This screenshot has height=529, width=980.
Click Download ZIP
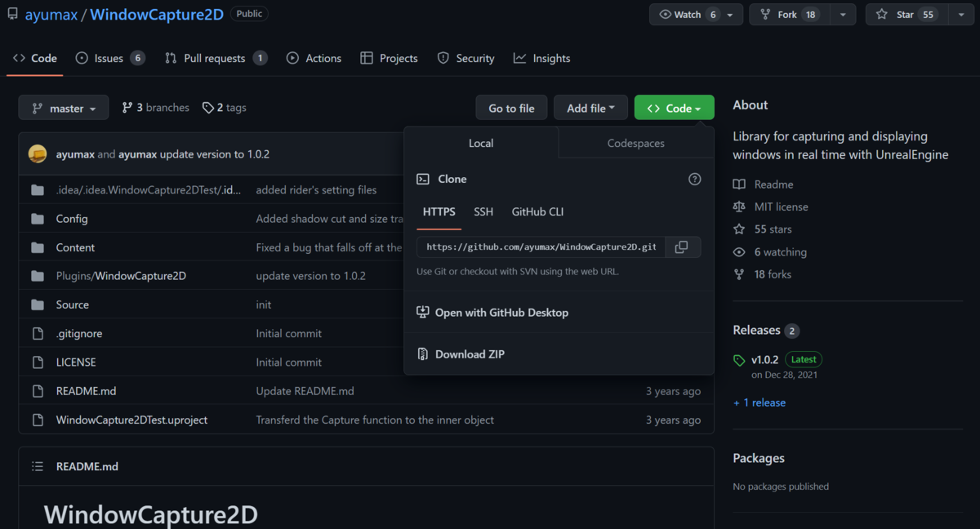click(460, 354)
